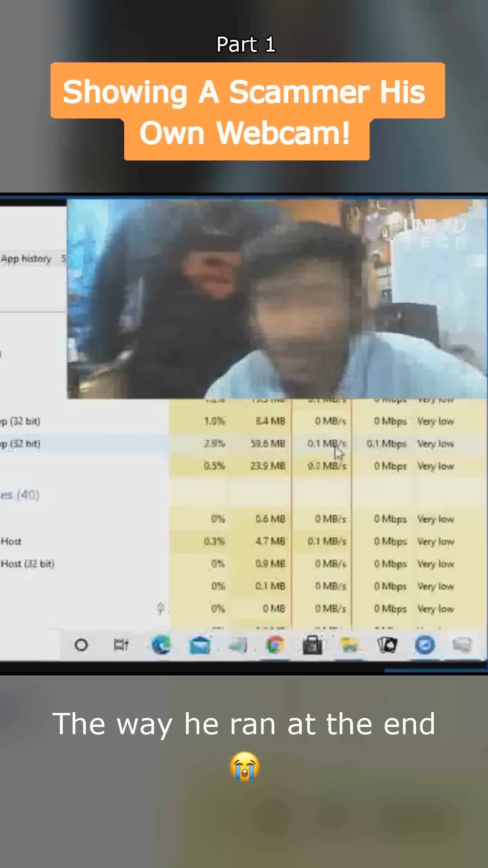Open the Mail app on the taskbar
This screenshot has width=488, height=868.
(199, 645)
